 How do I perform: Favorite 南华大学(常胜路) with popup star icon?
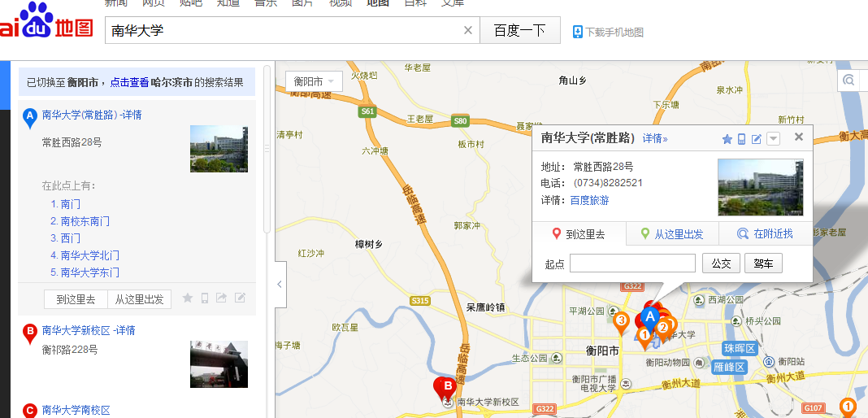pos(727,139)
